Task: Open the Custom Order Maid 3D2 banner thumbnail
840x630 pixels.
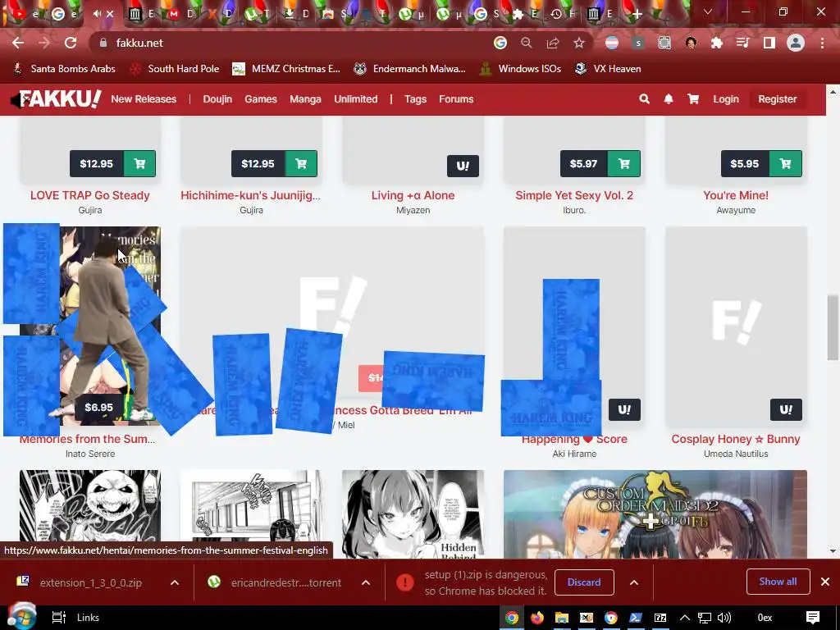Action: [x=655, y=514]
